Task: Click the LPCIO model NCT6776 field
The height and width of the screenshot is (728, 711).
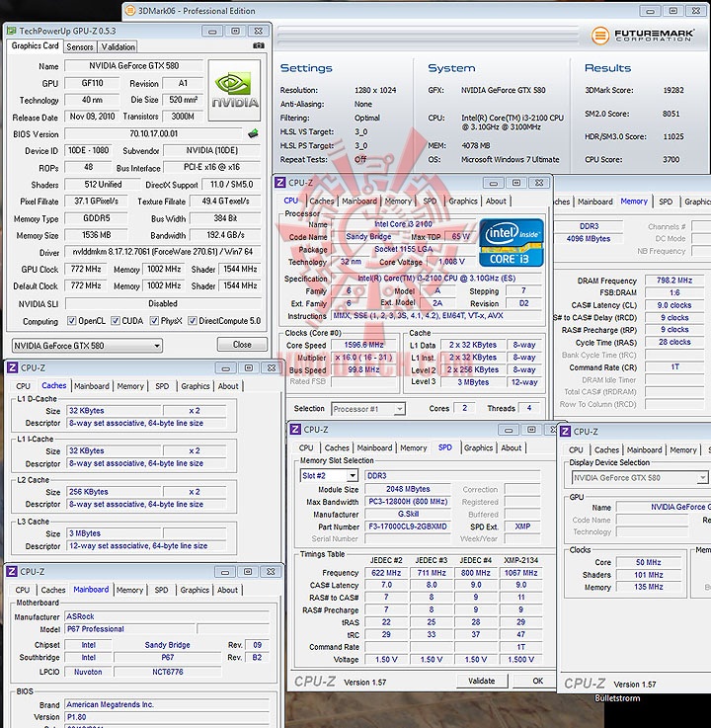Action: 168,672
